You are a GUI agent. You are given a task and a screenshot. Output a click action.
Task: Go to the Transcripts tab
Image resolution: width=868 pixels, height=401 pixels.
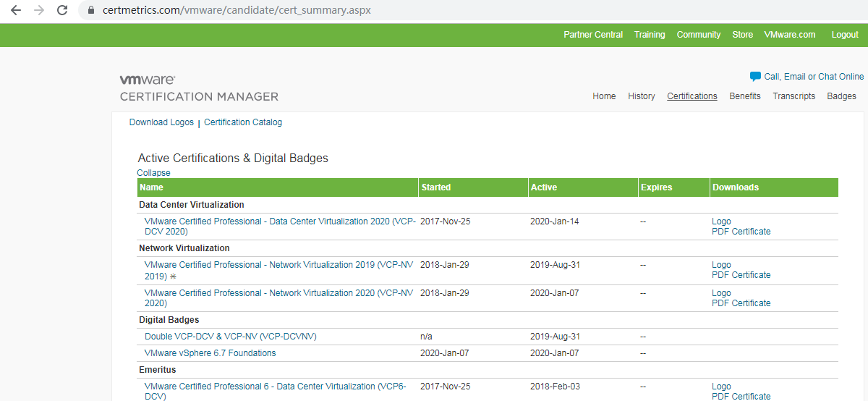point(793,96)
